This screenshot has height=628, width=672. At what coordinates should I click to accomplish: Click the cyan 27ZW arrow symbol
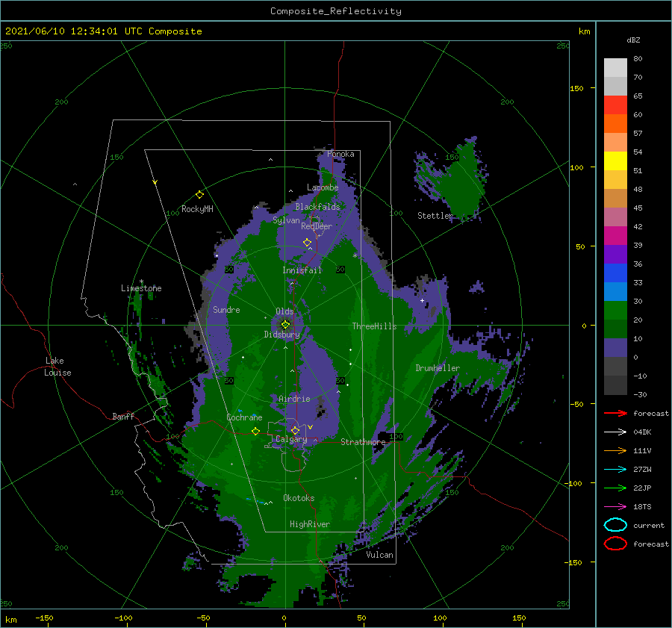point(615,469)
